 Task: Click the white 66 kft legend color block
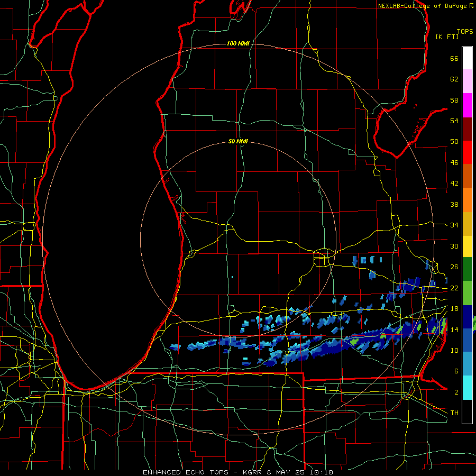(x=467, y=58)
